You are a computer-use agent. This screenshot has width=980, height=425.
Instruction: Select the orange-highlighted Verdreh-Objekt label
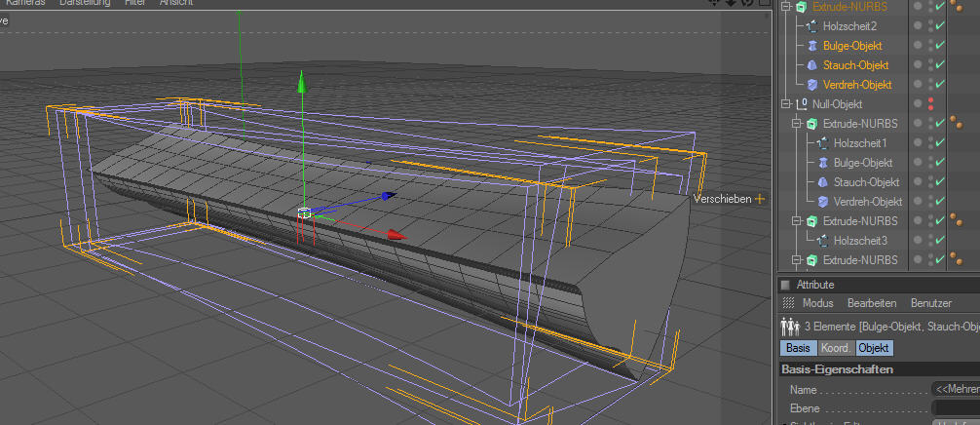[857, 85]
